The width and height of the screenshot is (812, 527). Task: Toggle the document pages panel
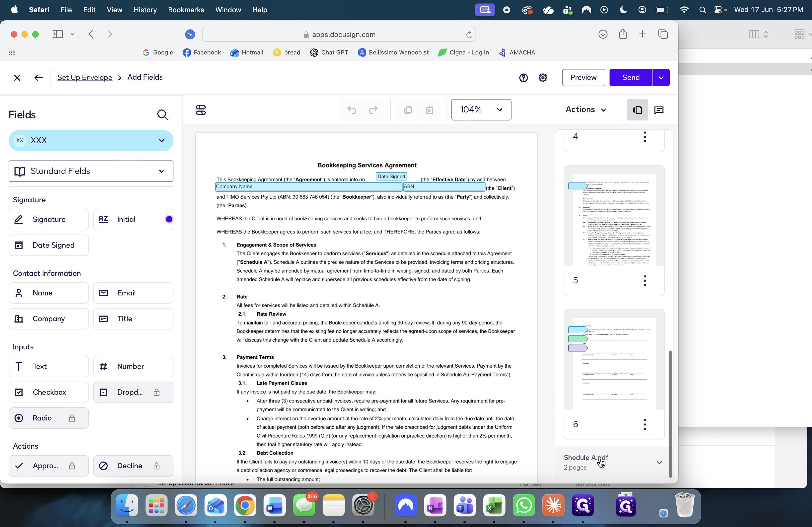pyautogui.click(x=637, y=110)
